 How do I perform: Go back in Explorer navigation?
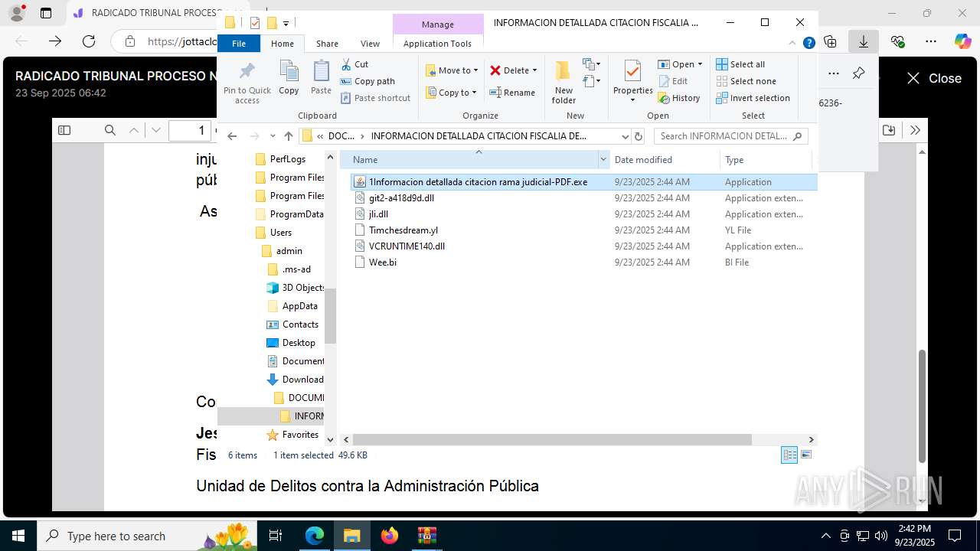[x=232, y=136]
